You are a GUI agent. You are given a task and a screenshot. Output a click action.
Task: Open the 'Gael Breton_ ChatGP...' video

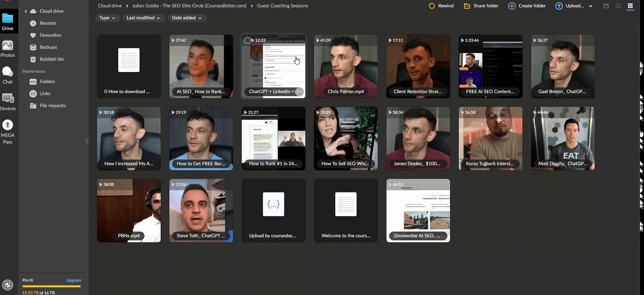(563, 66)
